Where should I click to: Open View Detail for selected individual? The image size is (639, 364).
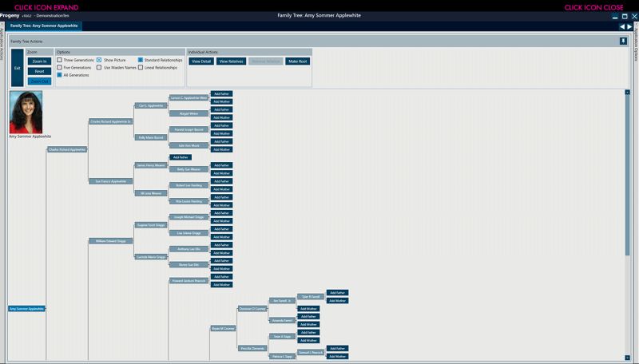[x=201, y=61]
